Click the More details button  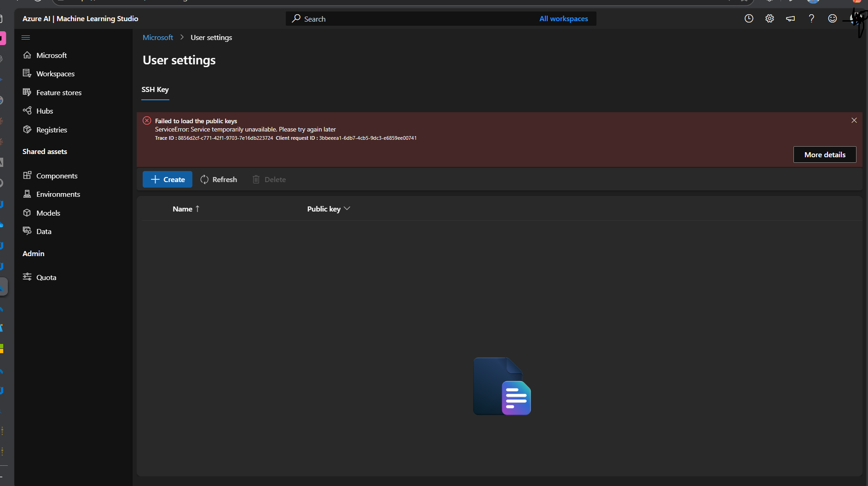click(x=825, y=155)
